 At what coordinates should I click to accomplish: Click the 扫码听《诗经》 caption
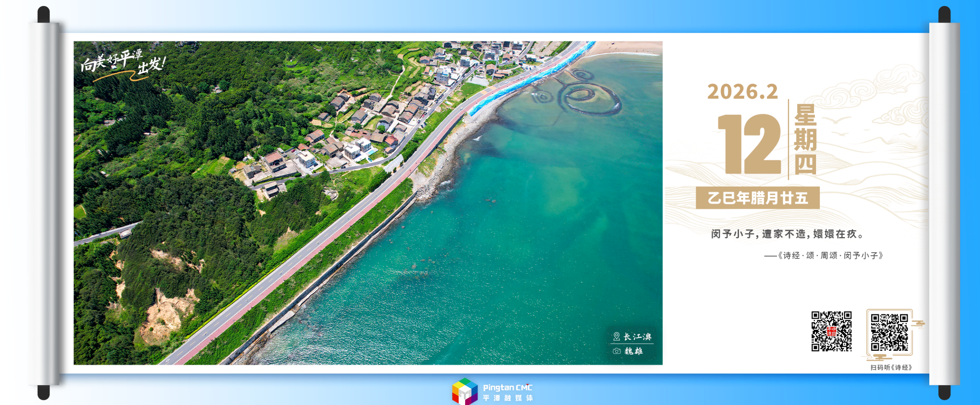(x=891, y=367)
